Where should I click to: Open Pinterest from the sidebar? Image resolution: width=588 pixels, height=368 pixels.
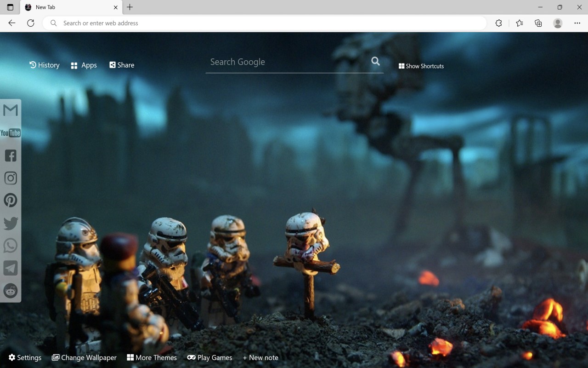[x=11, y=201]
